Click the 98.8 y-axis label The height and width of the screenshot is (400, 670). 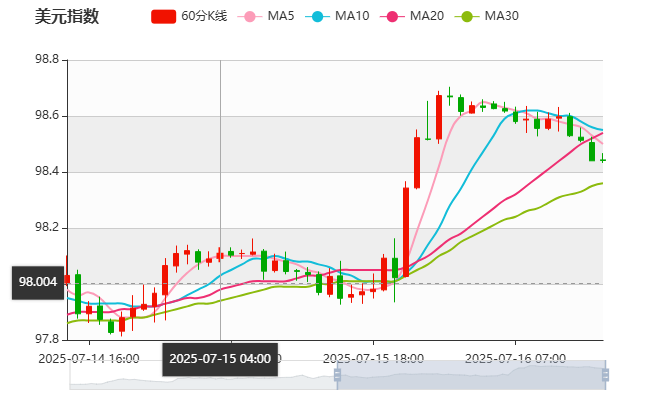(x=47, y=59)
